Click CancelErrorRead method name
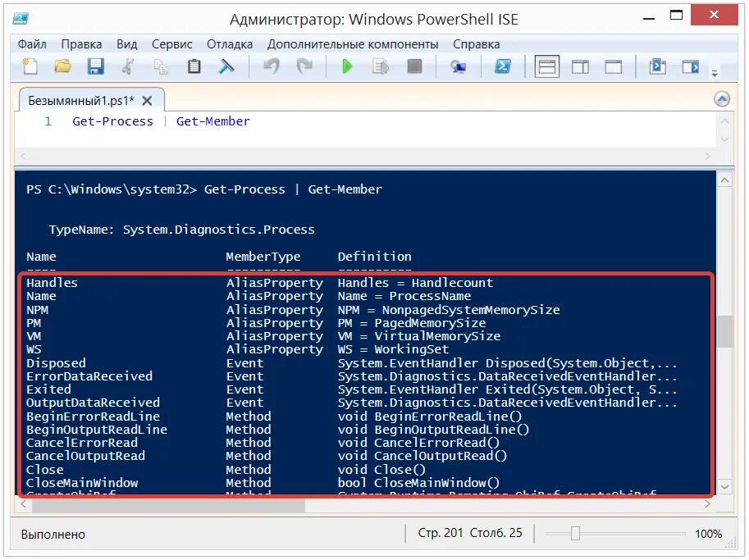The height and width of the screenshot is (560, 749). pos(82,443)
